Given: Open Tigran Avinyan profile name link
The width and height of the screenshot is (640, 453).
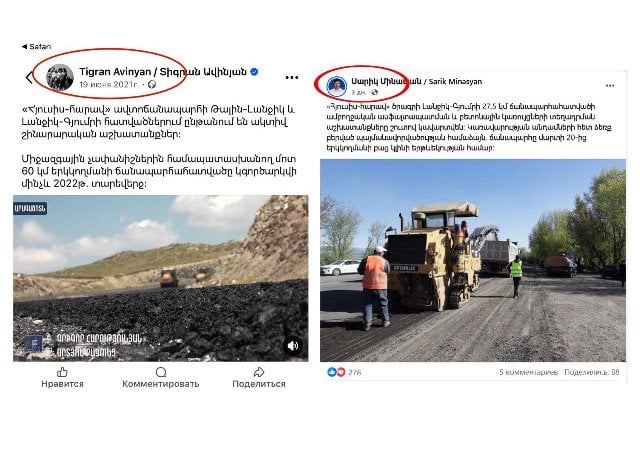Looking at the screenshot, I should [163, 72].
